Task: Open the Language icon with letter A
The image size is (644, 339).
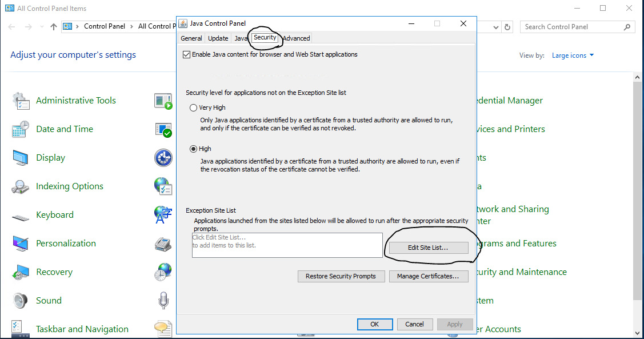Action: 163,215
